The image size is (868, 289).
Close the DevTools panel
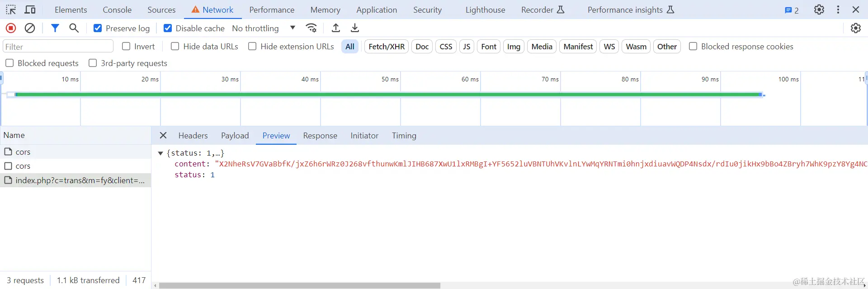(x=856, y=9)
